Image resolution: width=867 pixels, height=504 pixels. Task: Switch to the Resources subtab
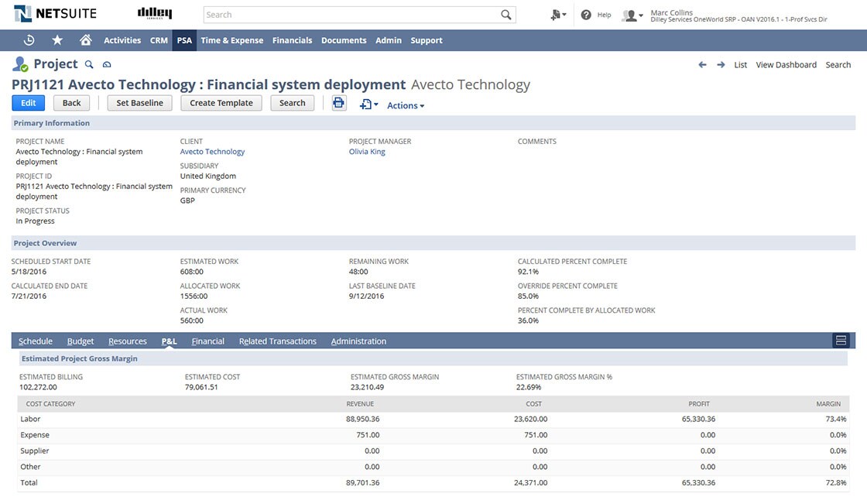[x=128, y=341]
